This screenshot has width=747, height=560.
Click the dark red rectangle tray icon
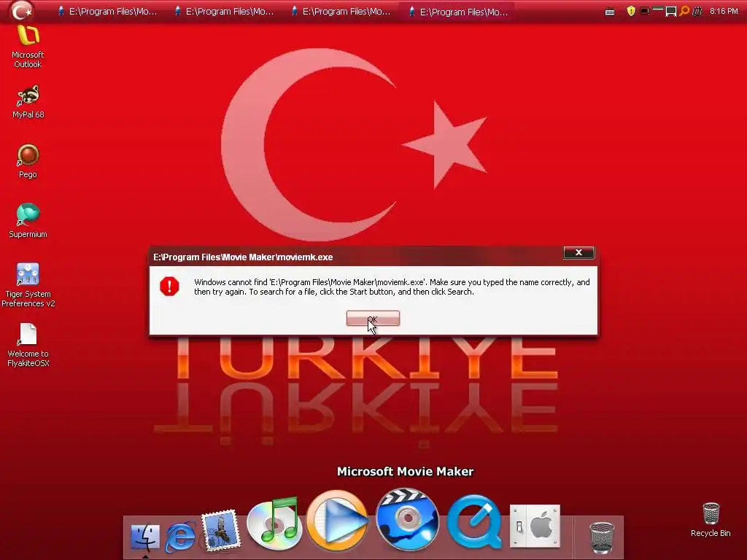[x=645, y=10]
